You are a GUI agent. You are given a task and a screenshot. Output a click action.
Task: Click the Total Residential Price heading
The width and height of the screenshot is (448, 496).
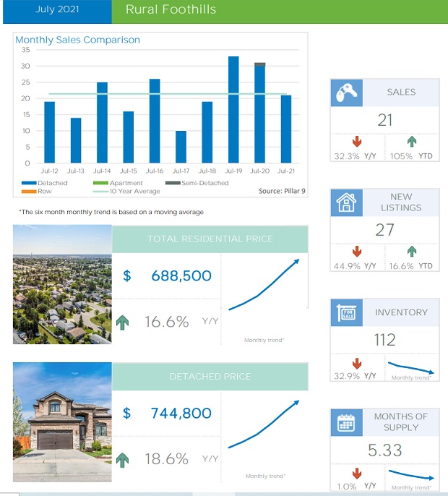pos(210,239)
